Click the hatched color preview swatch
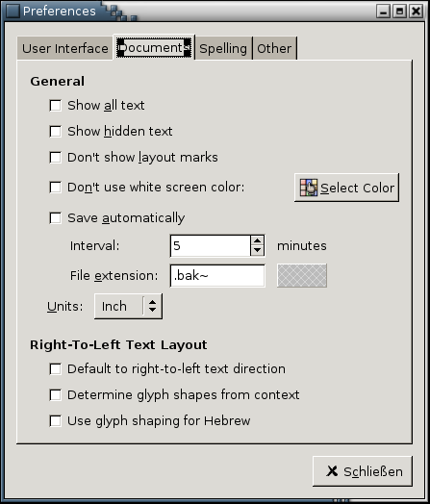The width and height of the screenshot is (430, 504). point(302,275)
